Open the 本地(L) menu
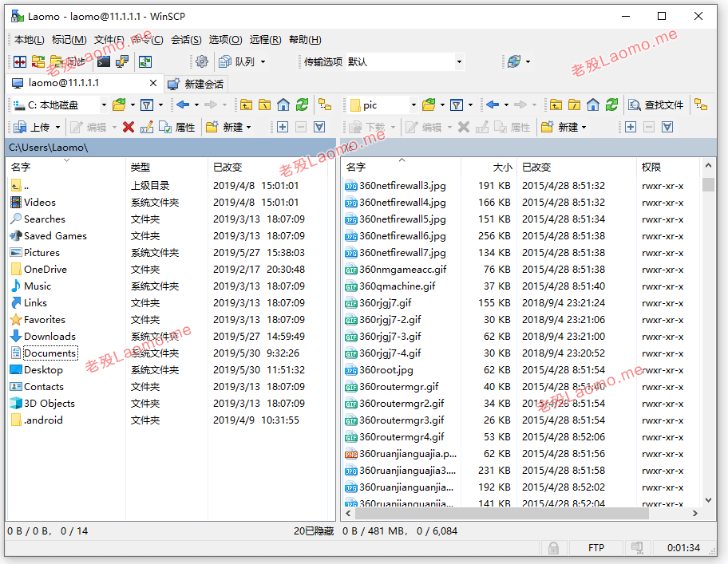This screenshot has height=564, width=728. pos(30,40)
